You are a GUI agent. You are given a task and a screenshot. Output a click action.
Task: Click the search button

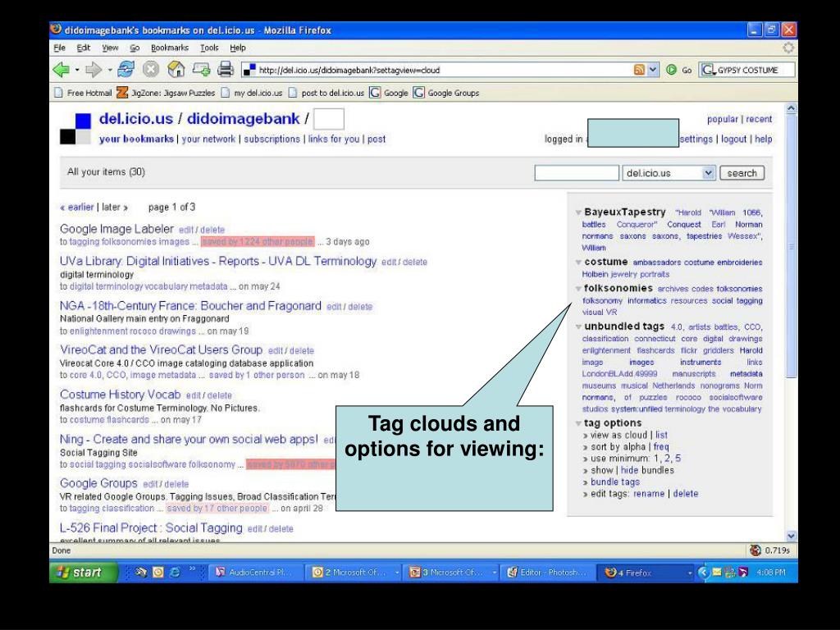[742, 173]
